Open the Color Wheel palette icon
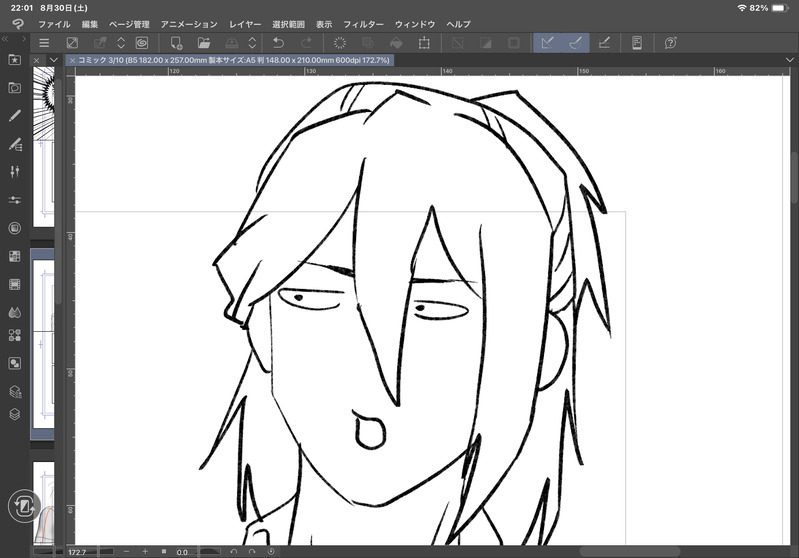 (15, 228)
